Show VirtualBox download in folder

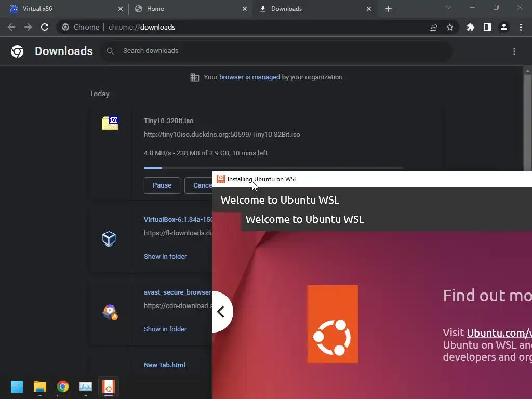pos(165,257)
